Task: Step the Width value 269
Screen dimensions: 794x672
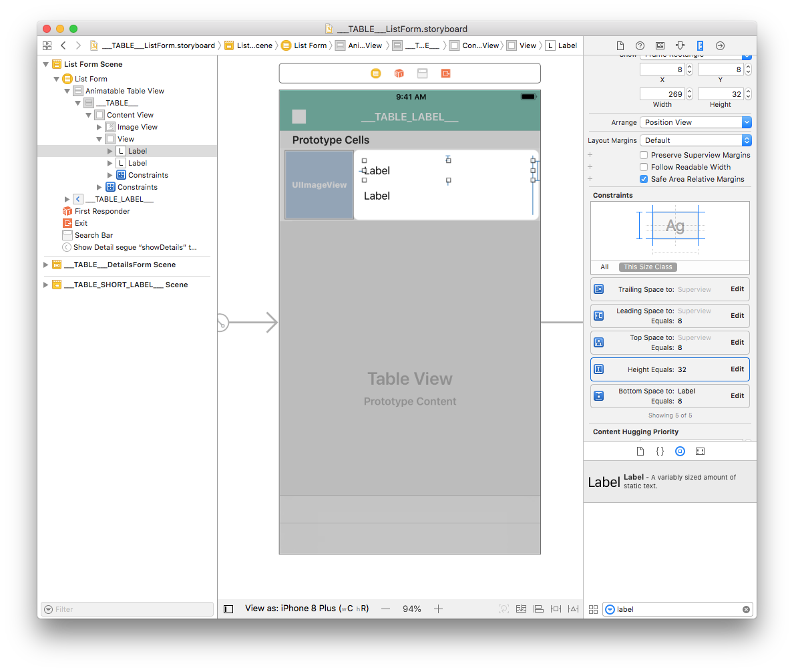Action: pyautogui.click(x=689, y=94)
